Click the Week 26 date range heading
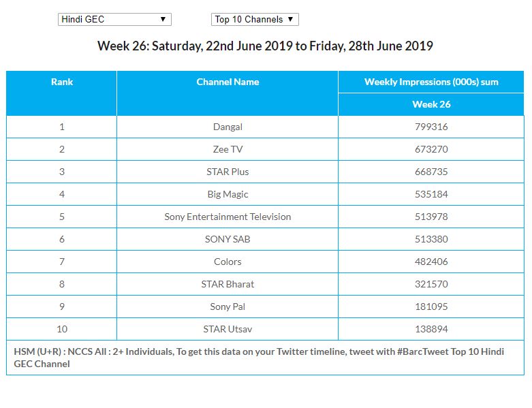Screen dimensions: 532x408 tap(265, 46)
